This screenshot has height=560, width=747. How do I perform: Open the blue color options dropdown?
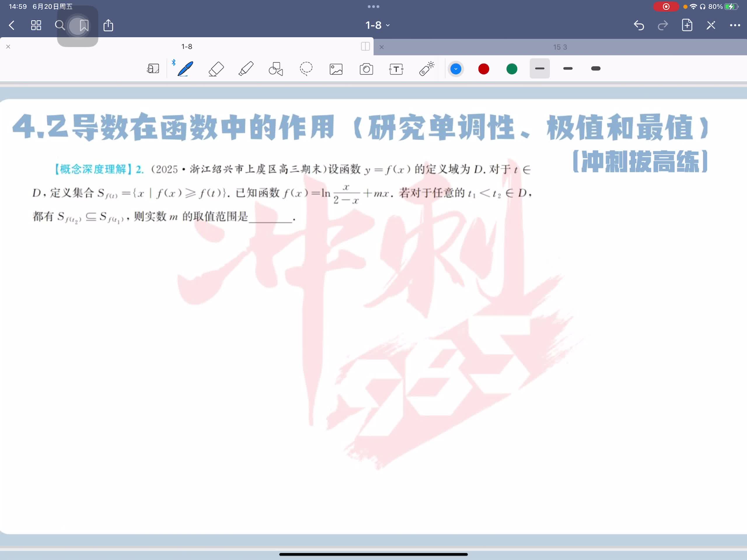coord(455,69)
